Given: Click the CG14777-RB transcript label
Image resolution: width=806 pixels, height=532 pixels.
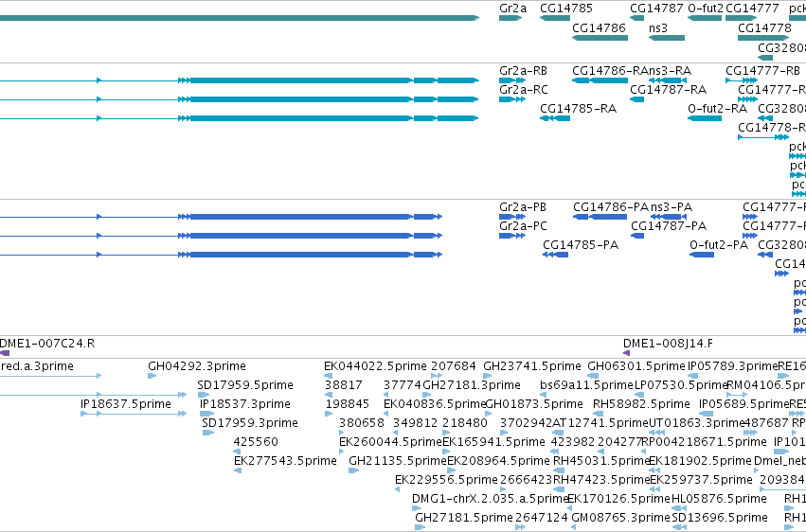Looking at the screenshot, I should coord(762,70).
